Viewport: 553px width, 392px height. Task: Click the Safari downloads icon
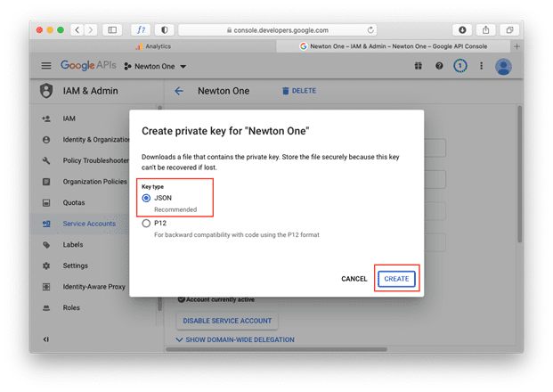(462, 30)
